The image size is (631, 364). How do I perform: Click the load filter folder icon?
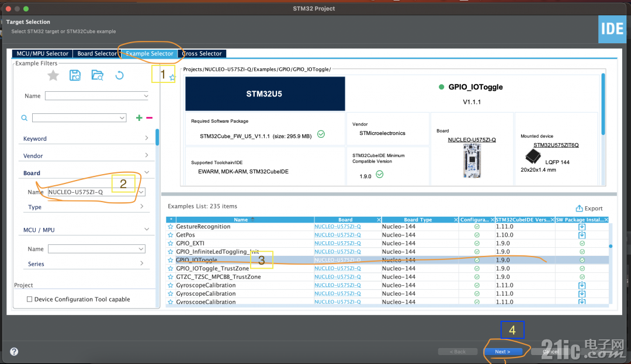98,75
